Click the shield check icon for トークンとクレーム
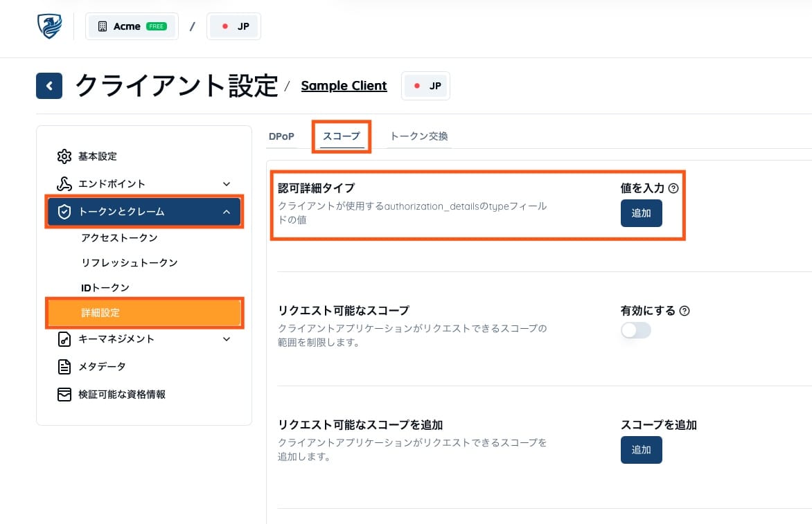This screenshot has height=524, width=812. click(x=64, y=212)
